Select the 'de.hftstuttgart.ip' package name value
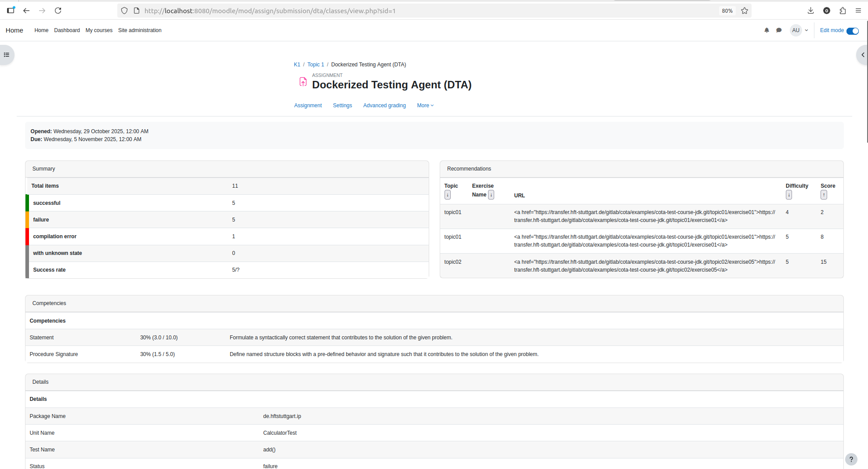This screenshot has height=469, width=868. pos(282,416)
